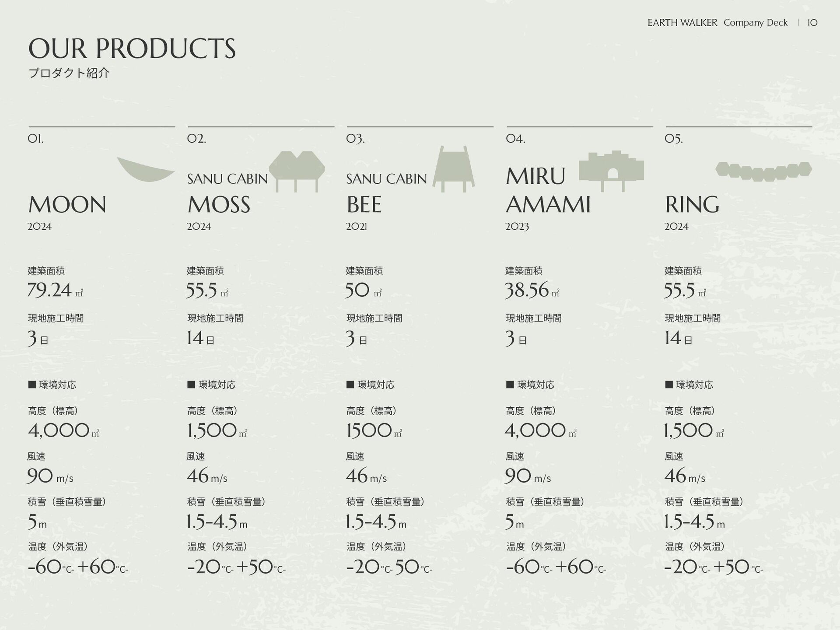The height and width of the screenshot is (630, 840).
Task: Click the MIRU AMAMI building silhouette icon
Action: pos(612,171)
